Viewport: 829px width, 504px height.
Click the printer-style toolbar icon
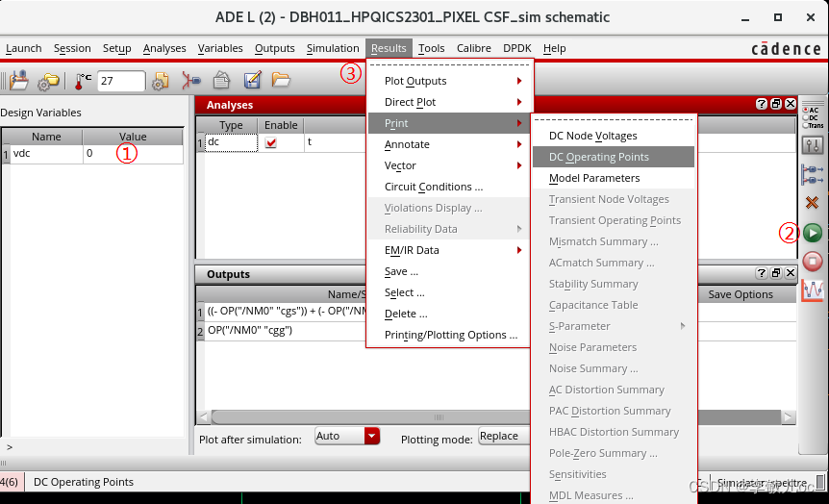pyautogui.click(x=221, y=81)
